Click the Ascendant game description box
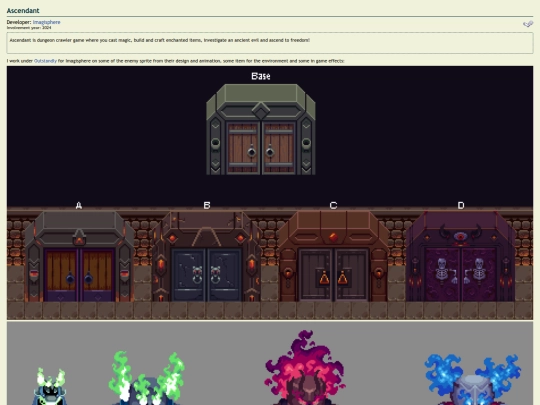Screen dimensions: 540x405 click(x=270, y=43)
